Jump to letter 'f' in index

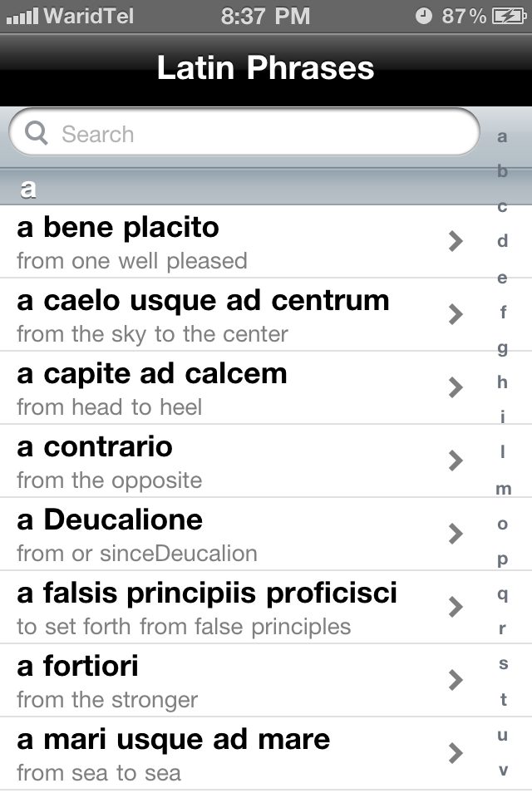tap(502, 313)
